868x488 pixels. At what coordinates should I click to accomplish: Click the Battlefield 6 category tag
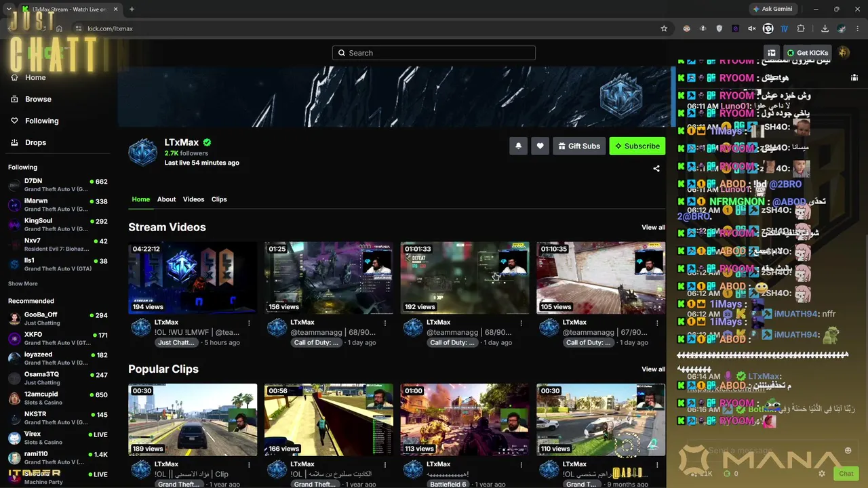[x=448, y=485]
